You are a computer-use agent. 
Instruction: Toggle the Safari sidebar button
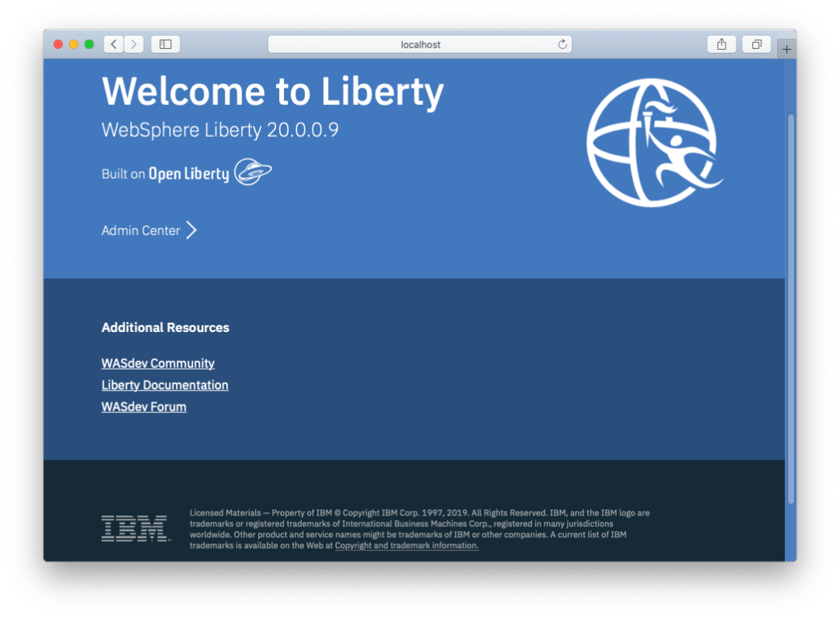pyautogui.click(x=166, y=44)
